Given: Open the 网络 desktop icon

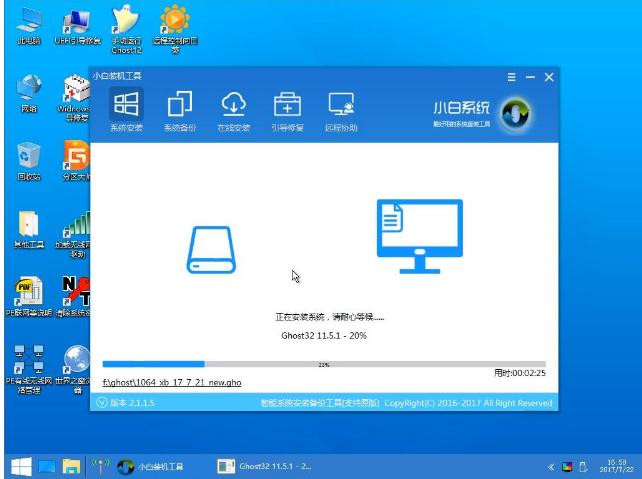Looking at the screenshot, I should coord(29,88).
